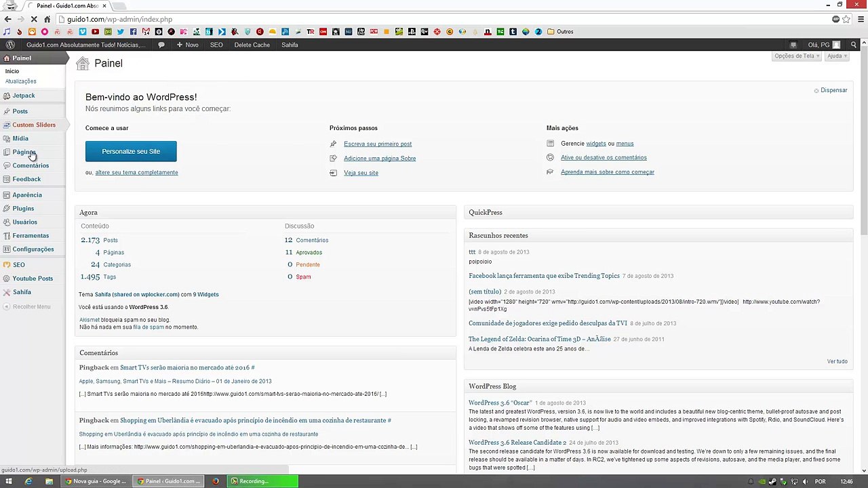This screenshot has width=868, height=488.
Task: Open Configurações in the sidebar
Action: 33,249
